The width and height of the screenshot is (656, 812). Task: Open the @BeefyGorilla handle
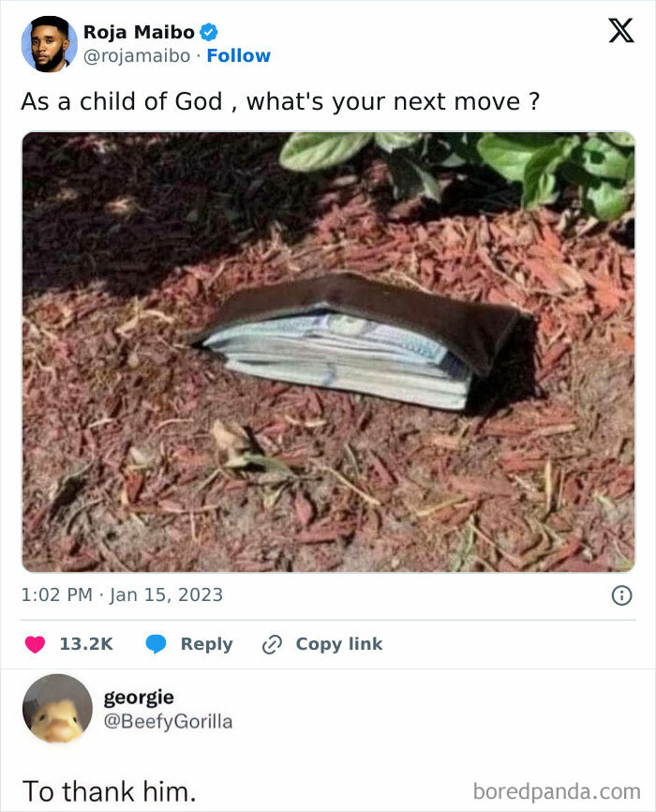168,721
